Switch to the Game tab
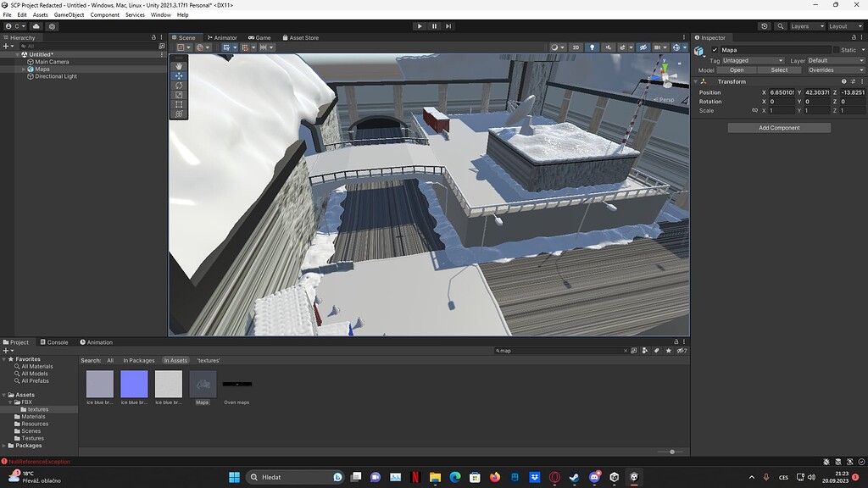Image resolution: width=868 pixels, height=488 pixels. [259, 37]
